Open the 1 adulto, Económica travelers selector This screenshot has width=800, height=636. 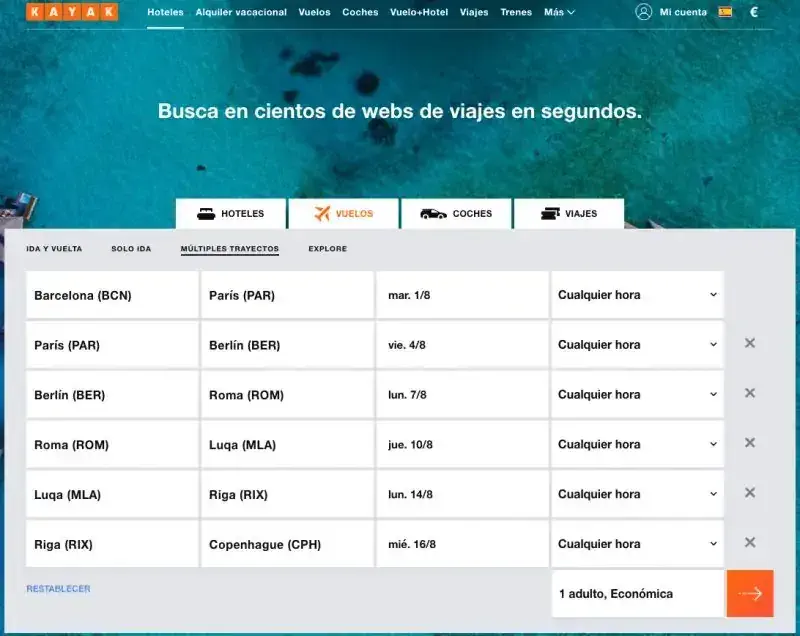click(x=638, y=594)
